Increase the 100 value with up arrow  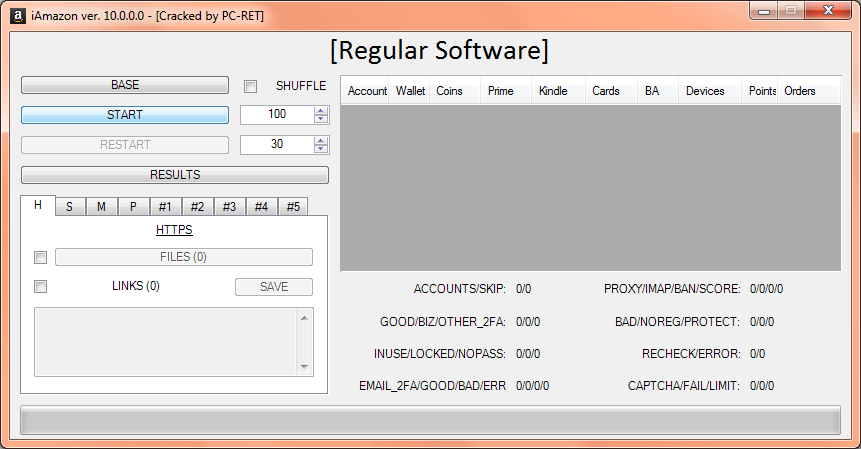(x=321, y=111)
